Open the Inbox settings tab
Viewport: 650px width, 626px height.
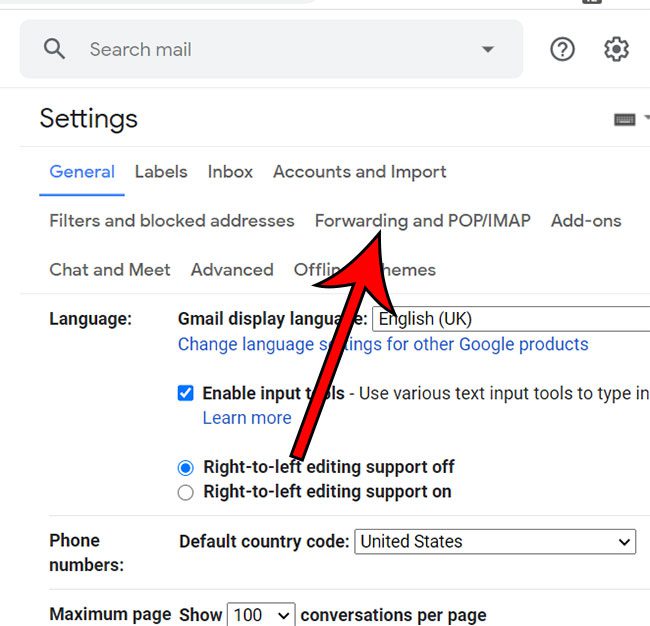[230, 171]
